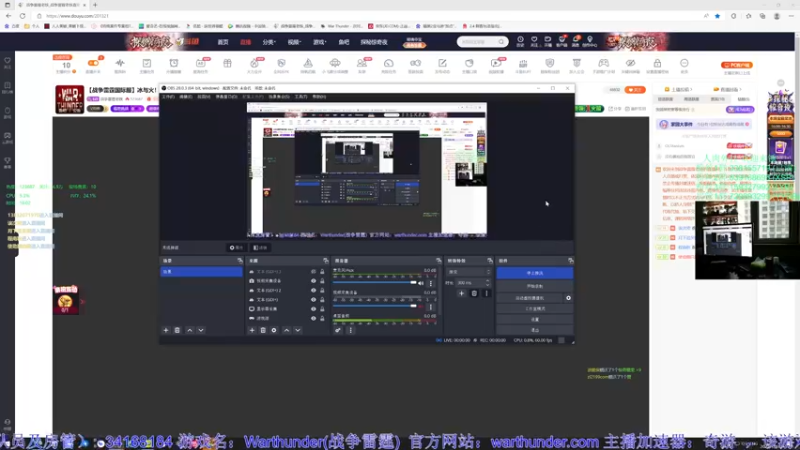Click start virtual camera button
Screen dimensions: 800x450
click(x=530, y=298)
